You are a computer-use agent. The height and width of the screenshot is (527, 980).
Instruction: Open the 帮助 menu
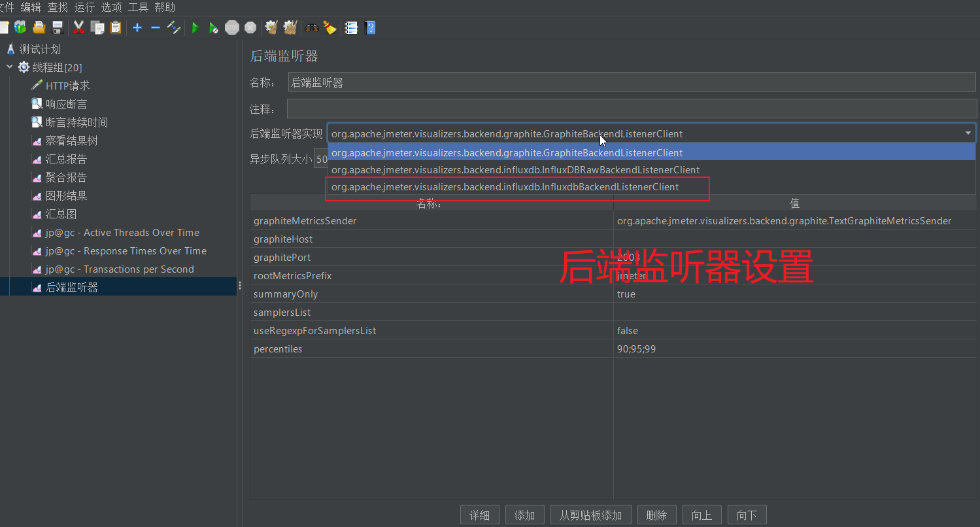point(165,7)
